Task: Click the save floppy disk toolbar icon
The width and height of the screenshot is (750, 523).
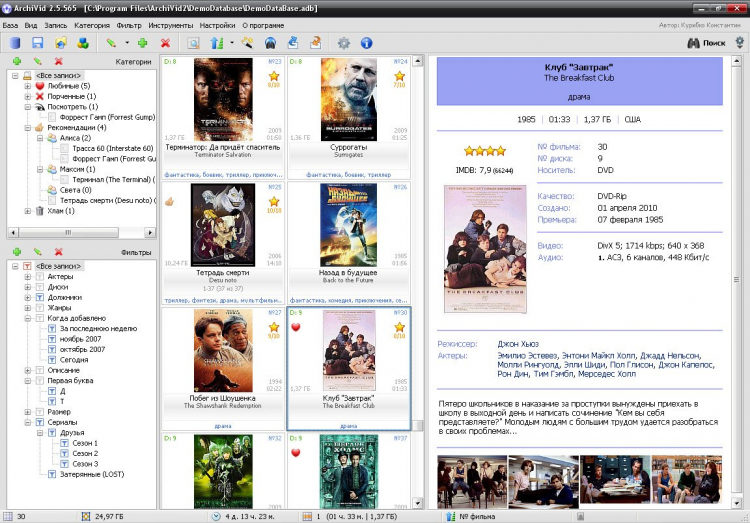Action: [x=37, y=43]
